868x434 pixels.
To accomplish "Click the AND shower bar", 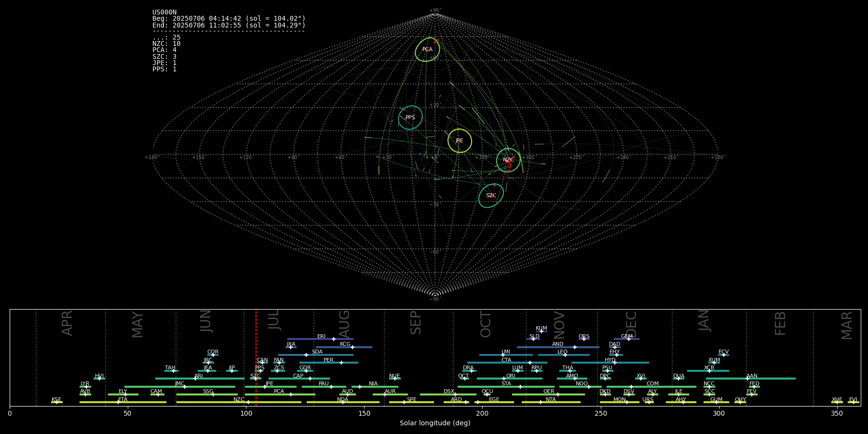I will 558,347.
